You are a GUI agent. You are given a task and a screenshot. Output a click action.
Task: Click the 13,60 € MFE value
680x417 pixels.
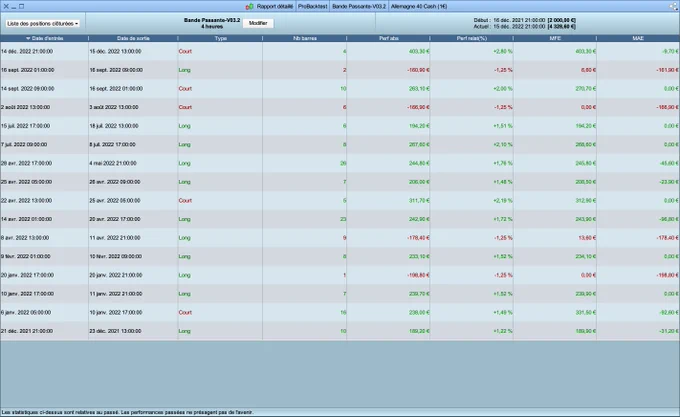point(587,238)
